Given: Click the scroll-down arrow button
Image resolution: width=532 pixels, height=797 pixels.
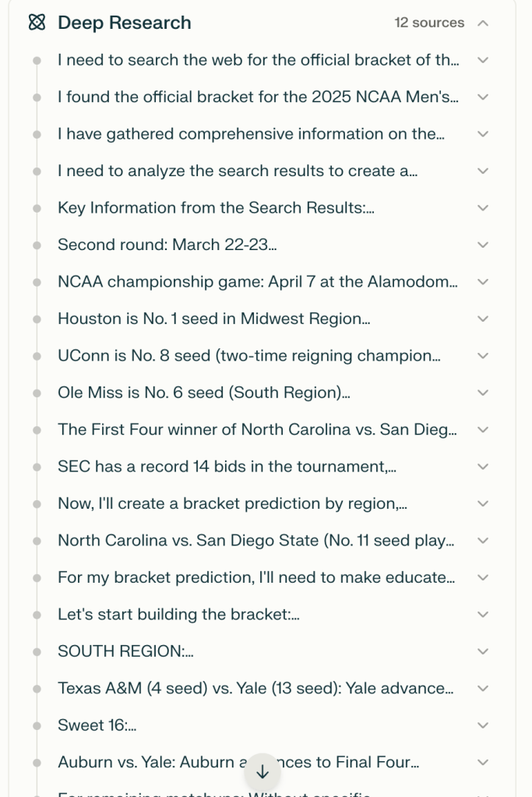Looking at the screenshot, I should pyautogui.click(x=262, y=771).
